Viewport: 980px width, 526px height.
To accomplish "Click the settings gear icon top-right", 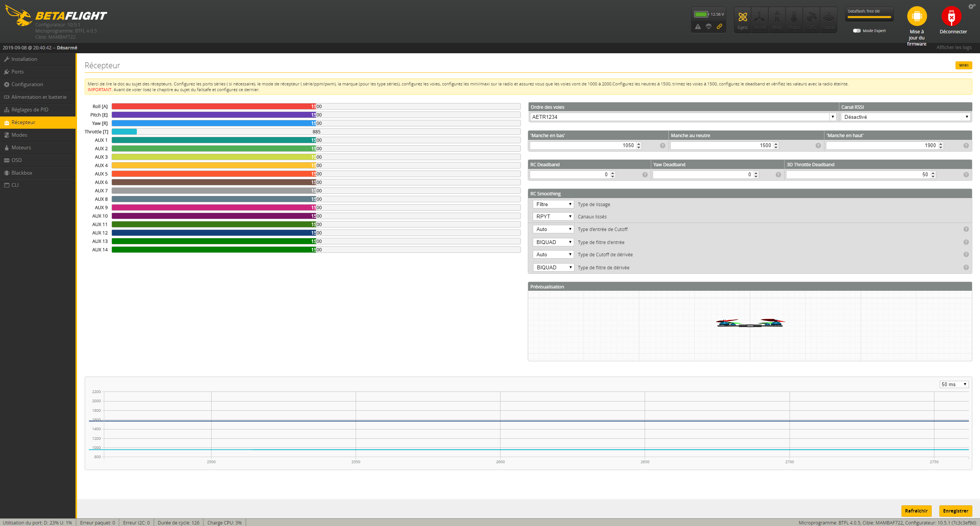I will 972,7.
